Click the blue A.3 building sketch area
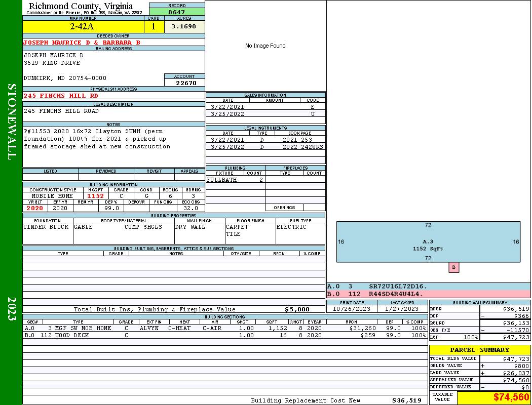Viewport: 532px width, 405px height. [x=428, y=242]
